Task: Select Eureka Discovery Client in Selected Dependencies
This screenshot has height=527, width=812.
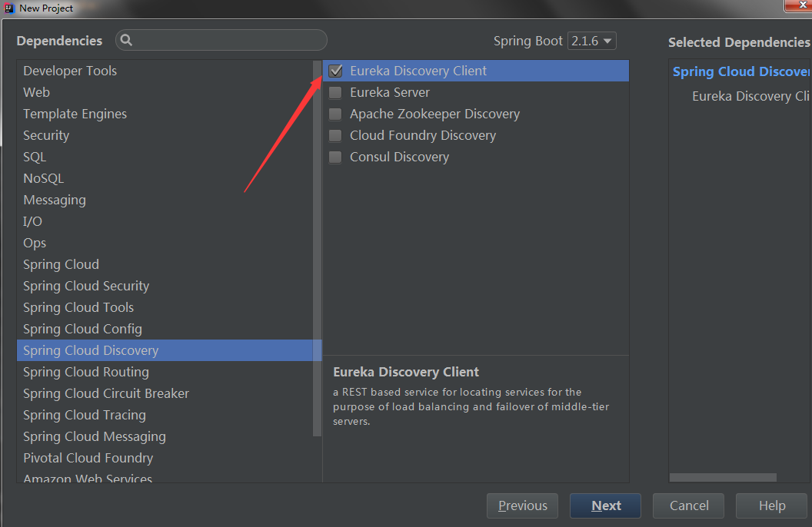Action: [751, 96]
